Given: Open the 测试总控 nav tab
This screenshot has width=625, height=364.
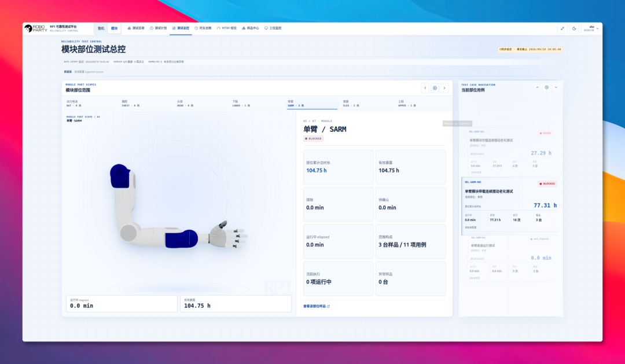Looking at the screenshot, I should click(181, 28).
